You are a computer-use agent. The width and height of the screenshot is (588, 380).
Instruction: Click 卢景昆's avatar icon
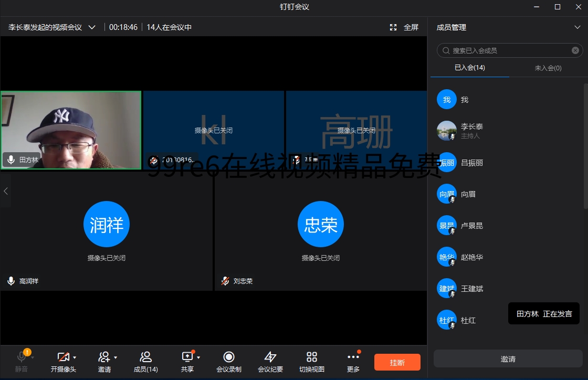[x=447, y=225]
